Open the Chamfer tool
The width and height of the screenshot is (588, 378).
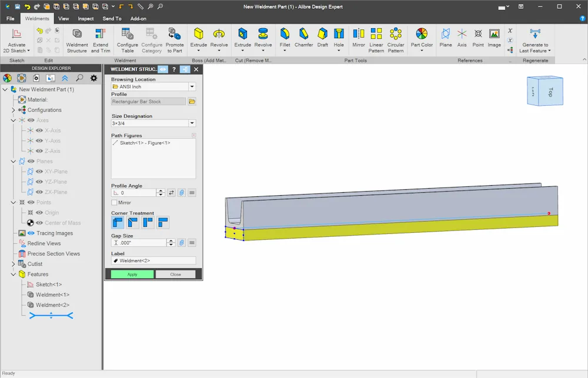coord(303,38)
